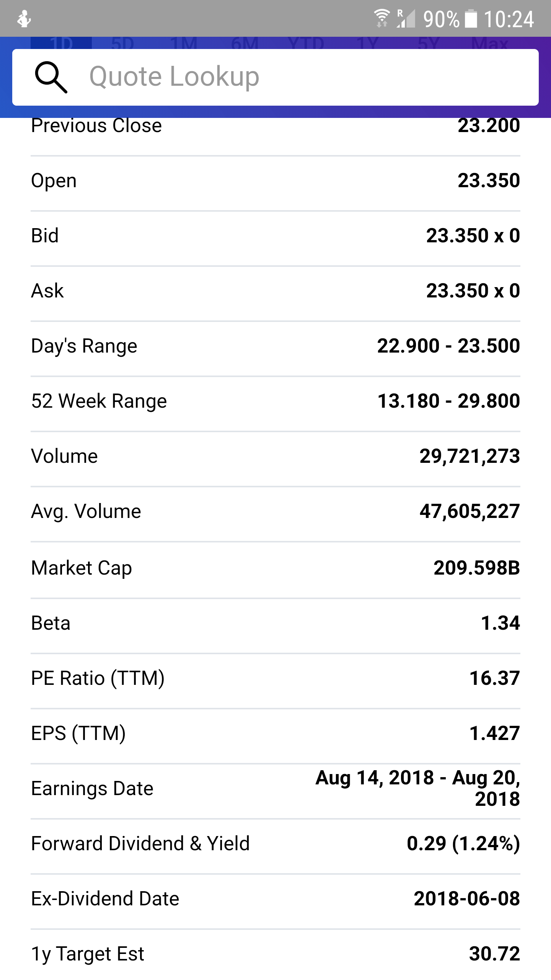Tap the Market Cap value 209.598B
This screenshot has width=551, height=980.
(476, 568)
